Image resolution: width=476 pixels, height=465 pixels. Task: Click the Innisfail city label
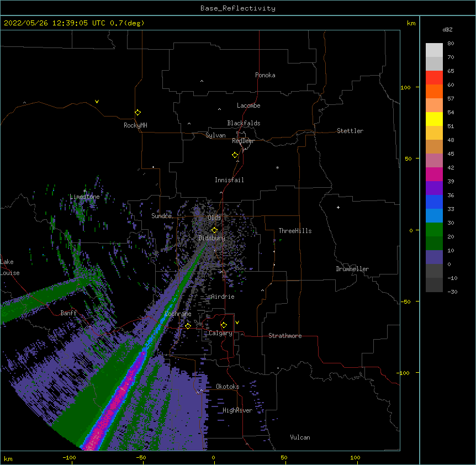tap(229, 180)
